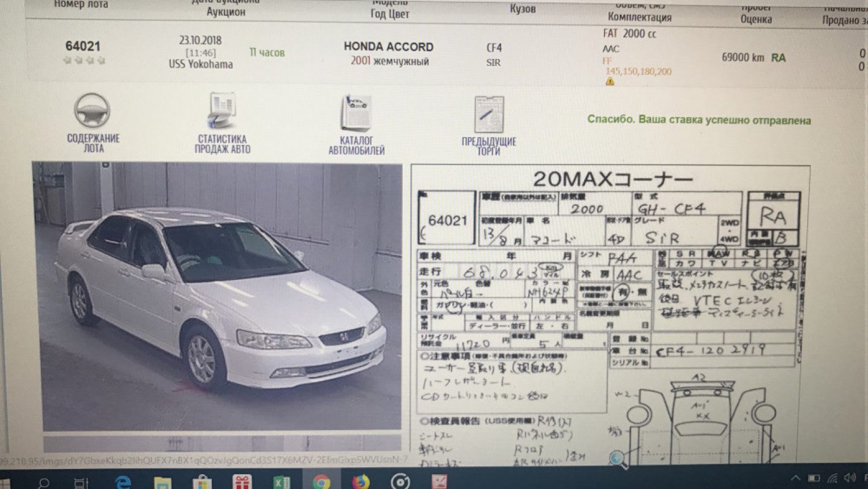Open previous auctions icon

coord(489,115)
